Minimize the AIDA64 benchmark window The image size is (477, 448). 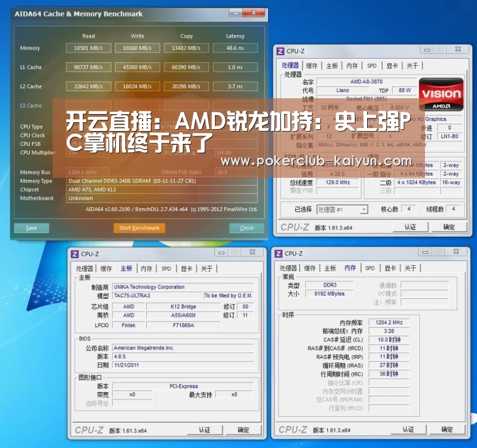point(236,13)
